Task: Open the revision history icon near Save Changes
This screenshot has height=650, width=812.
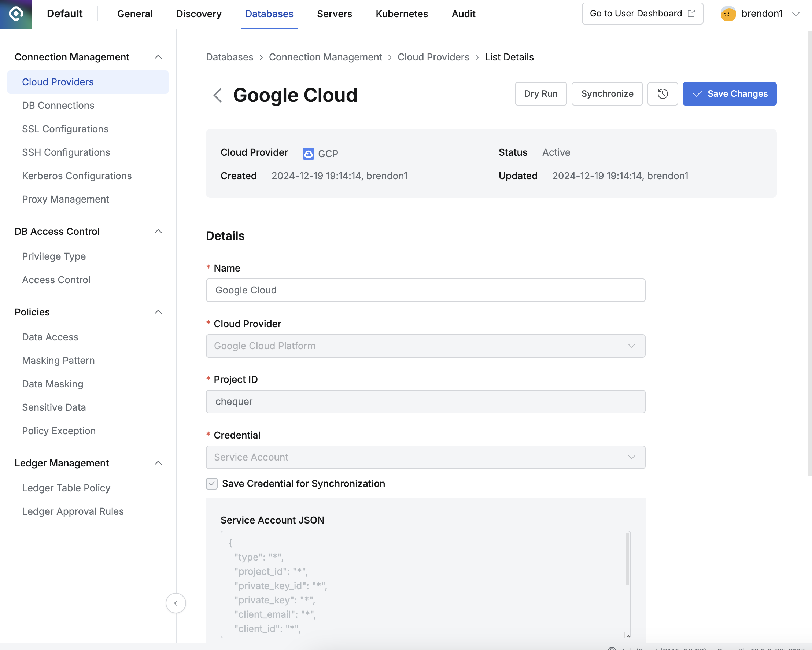Action: pyautogui.click(x=662, y=94)
